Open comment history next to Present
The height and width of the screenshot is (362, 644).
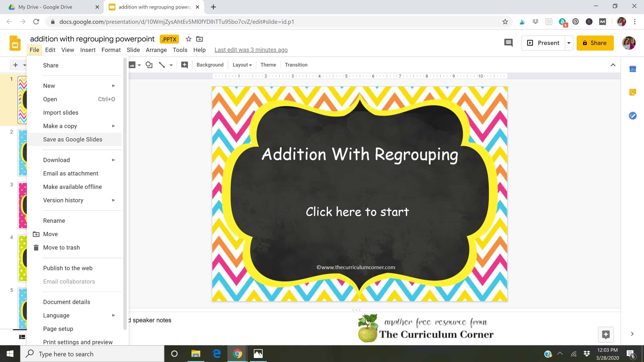click(508, 43)
